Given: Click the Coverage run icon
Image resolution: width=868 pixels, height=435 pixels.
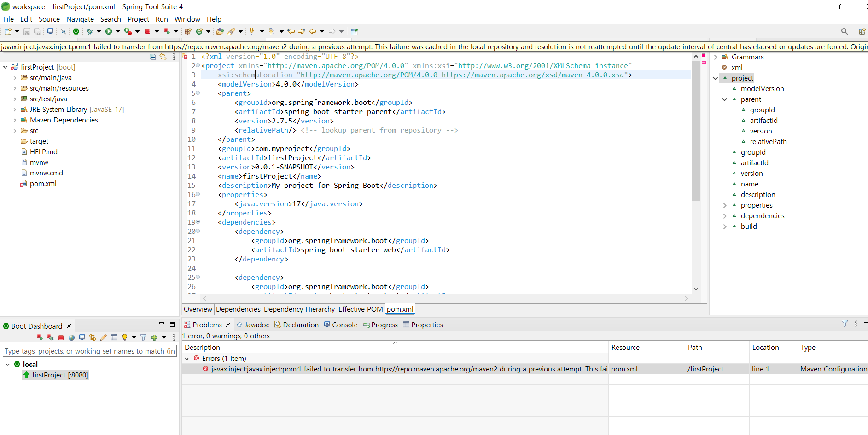Looking at the screenshot, I should [x=128, y=31].
